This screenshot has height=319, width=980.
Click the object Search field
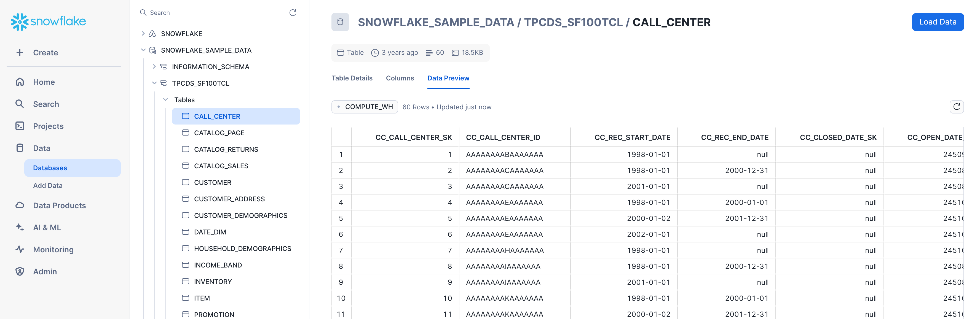coord(213,13)
